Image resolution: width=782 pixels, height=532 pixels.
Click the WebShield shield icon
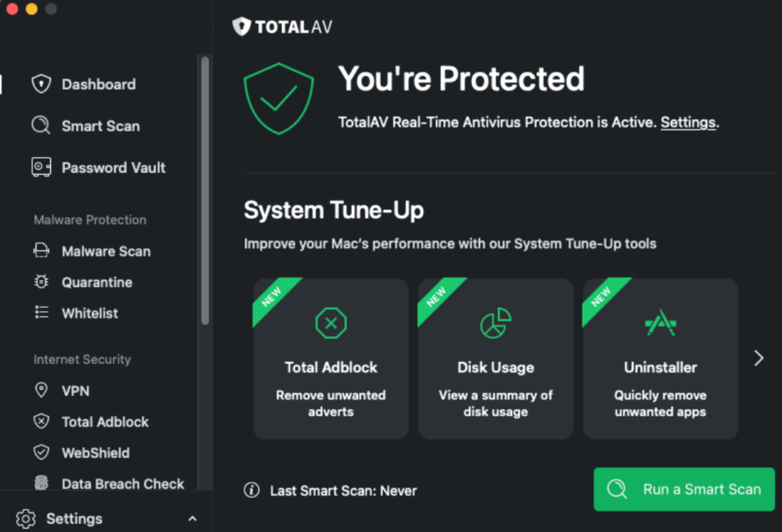click(x=41, y=453)
